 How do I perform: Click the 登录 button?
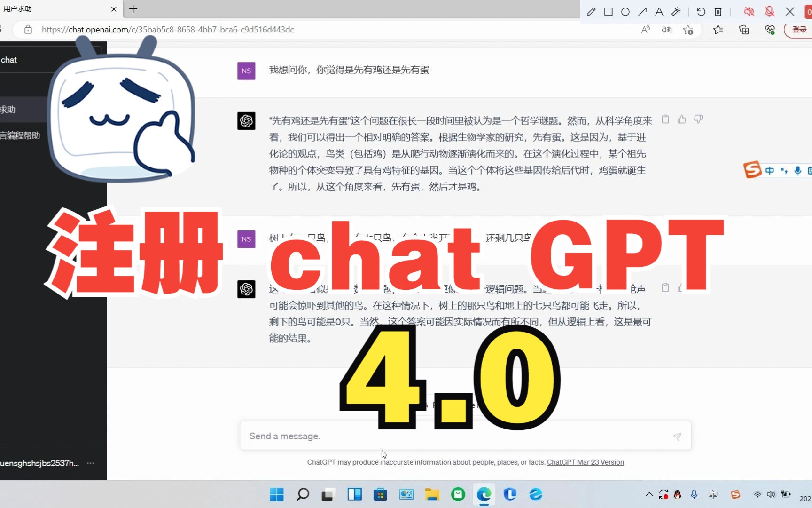(800, 29)
